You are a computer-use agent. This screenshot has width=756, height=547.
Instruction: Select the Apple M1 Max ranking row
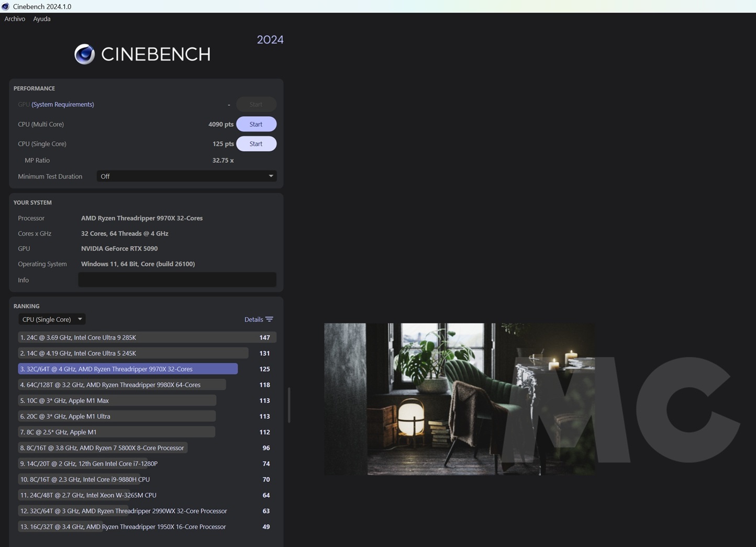tap(117, 400)
